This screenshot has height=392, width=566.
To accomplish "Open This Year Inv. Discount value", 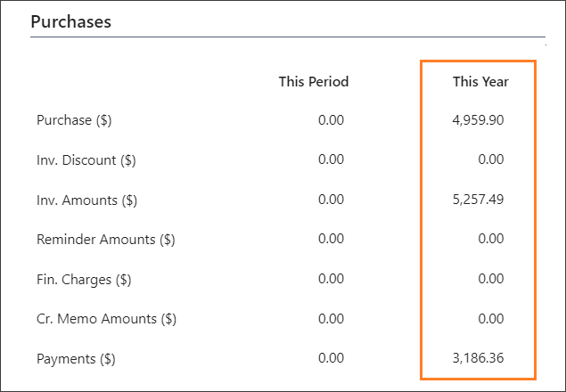I will 490,159.
